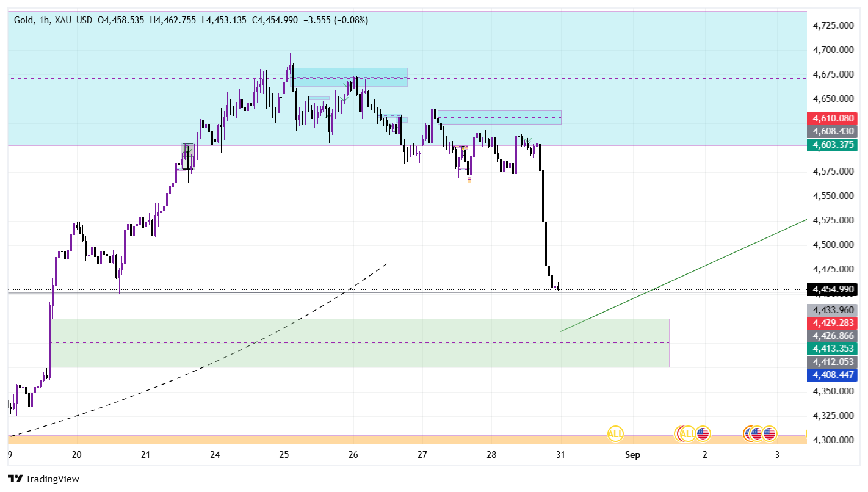Click the close value C4,454.990 in the header

click(x=274, y=20)
